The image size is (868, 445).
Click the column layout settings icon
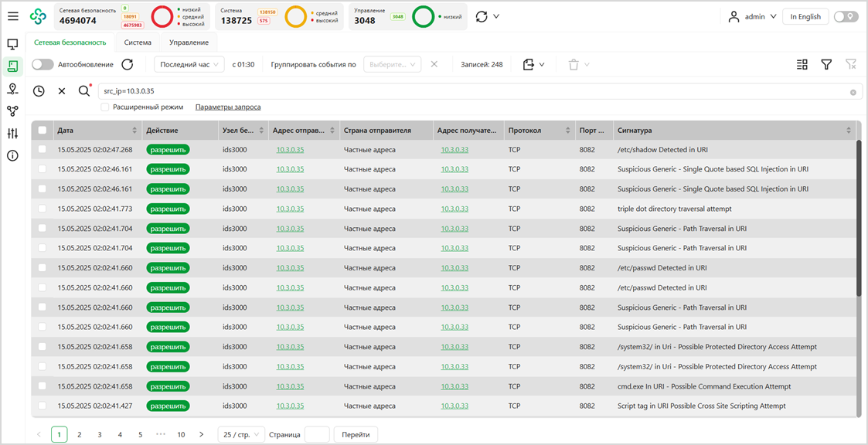click(x=802, y=65)
